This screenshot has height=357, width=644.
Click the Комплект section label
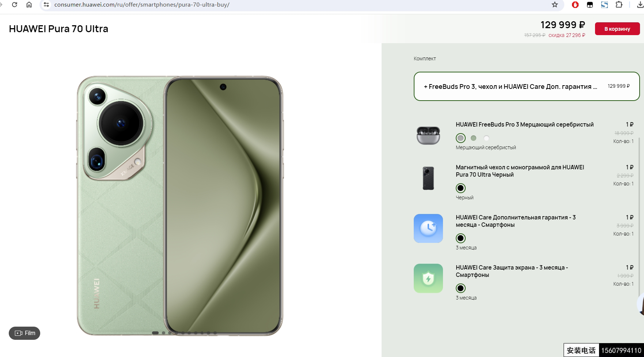(x=425, y=59)
